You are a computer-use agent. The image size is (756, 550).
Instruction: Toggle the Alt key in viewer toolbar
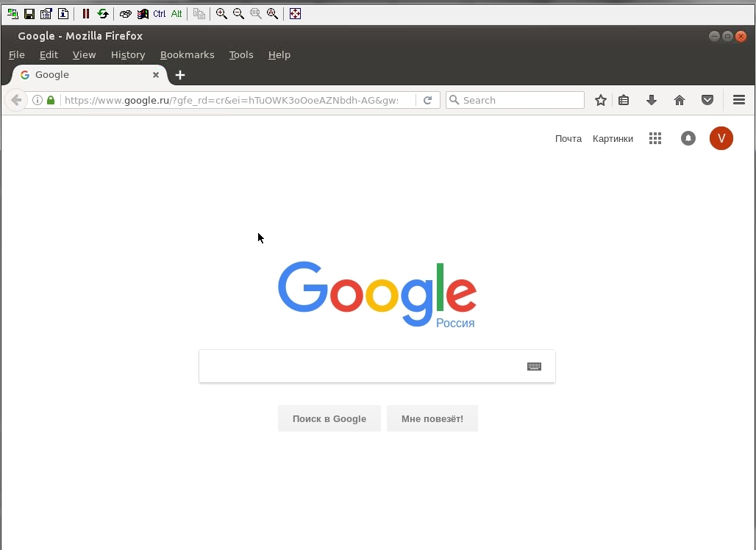click(176, 13)
